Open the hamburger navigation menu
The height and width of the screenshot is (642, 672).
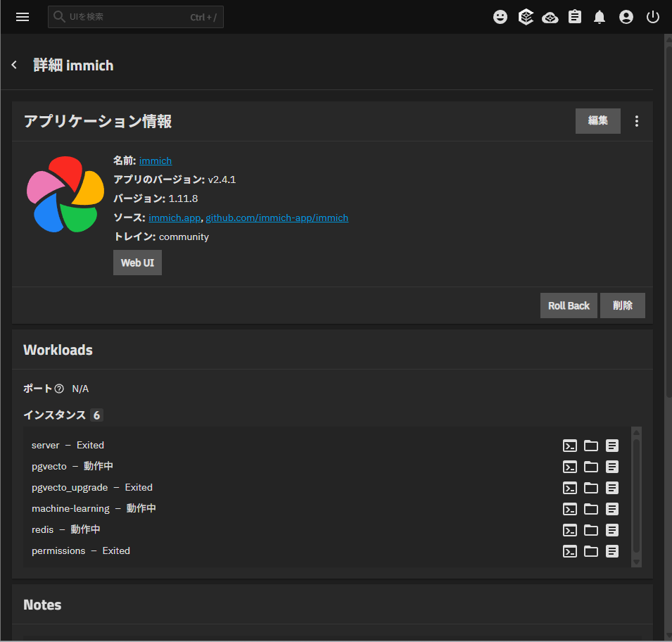(23, 17)
